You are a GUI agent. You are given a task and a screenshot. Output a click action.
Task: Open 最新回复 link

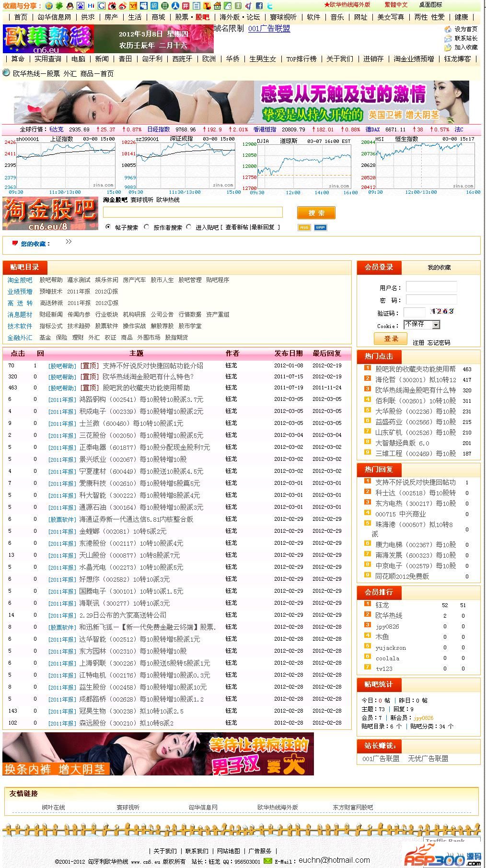coord(263,227)
